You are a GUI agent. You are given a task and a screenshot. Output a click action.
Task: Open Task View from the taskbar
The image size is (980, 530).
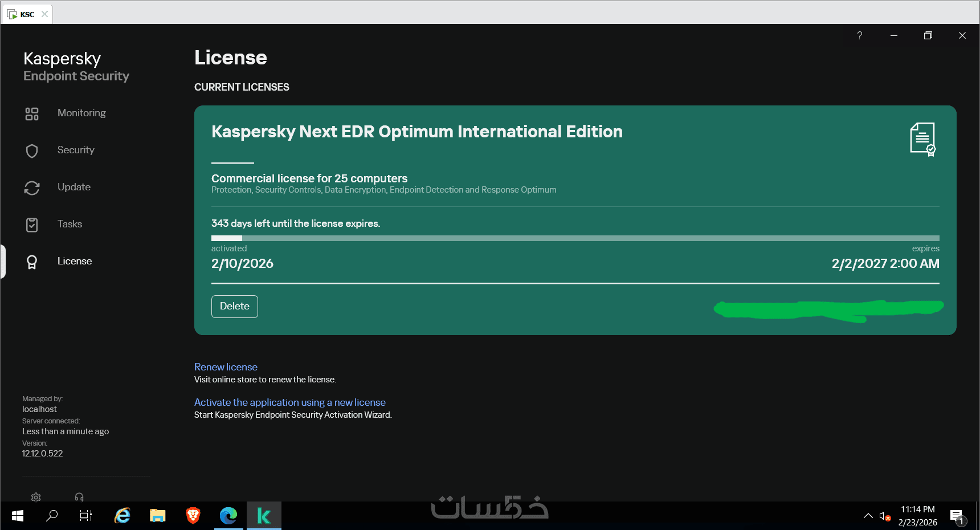pos(86,516)
